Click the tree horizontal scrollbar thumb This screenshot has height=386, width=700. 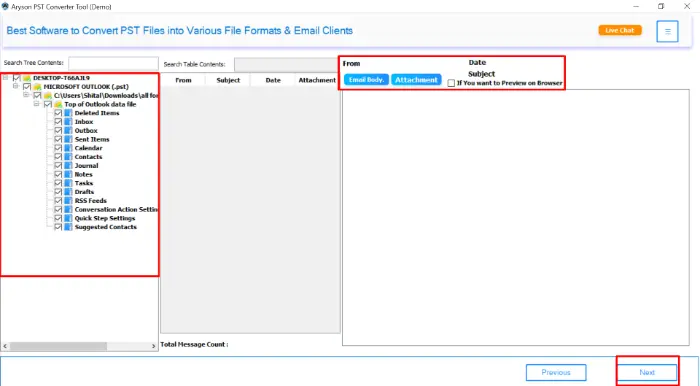pos(58,346)
